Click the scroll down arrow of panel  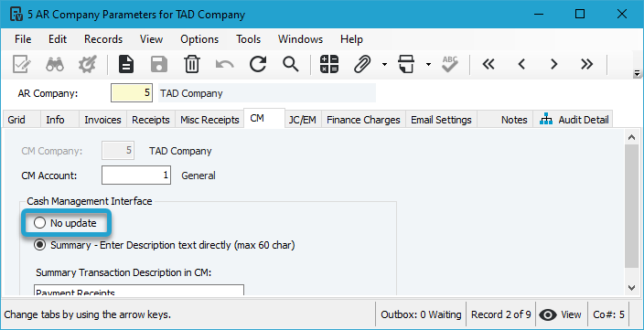[x=632, y=288]
